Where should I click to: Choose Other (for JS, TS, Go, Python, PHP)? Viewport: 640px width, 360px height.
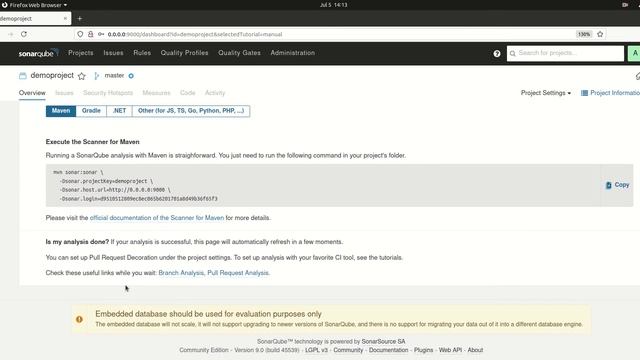pos(191,111)
